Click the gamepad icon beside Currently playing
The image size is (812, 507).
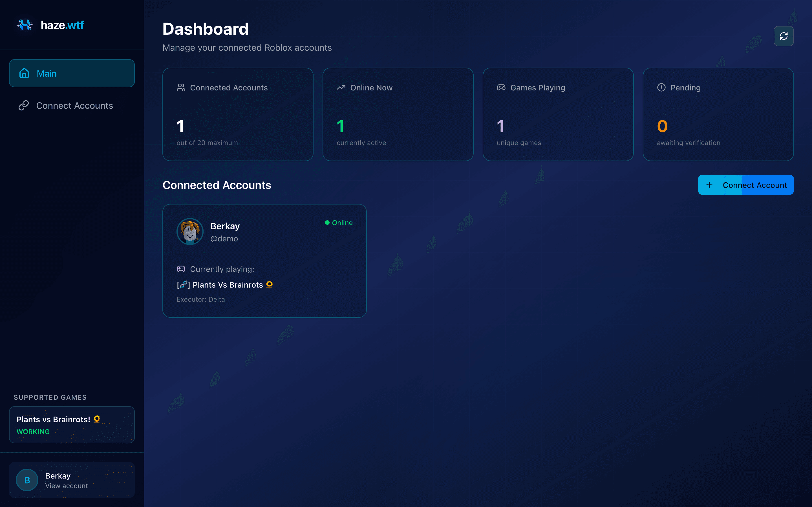[181, 269]
